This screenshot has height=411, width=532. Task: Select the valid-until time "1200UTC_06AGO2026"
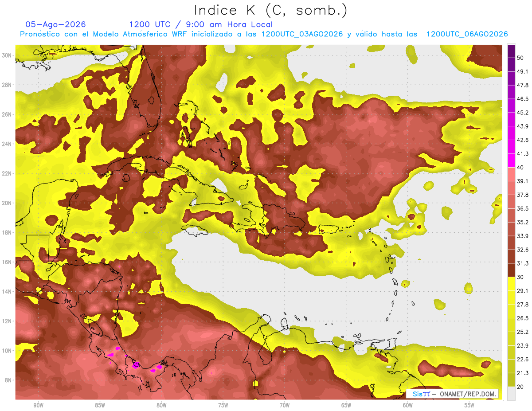(467, 34)
